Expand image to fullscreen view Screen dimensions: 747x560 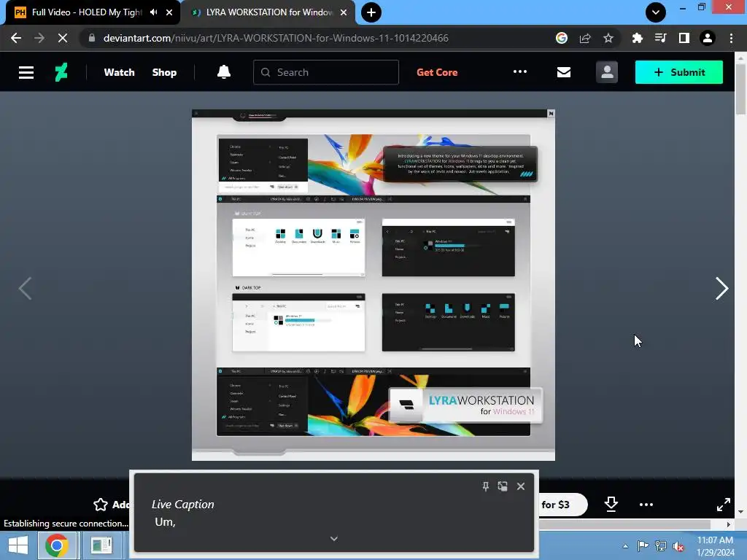(x=723, y=505)
